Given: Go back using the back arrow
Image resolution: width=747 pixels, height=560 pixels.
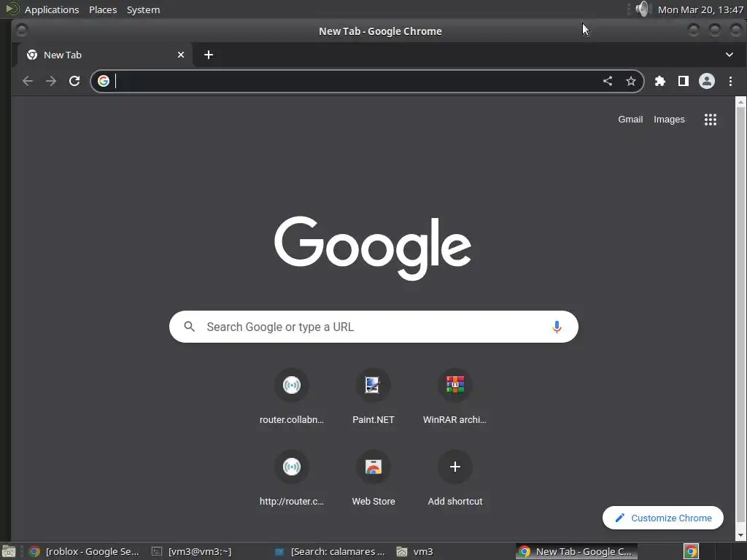Looking at the screenshot, I should (28, 81).
